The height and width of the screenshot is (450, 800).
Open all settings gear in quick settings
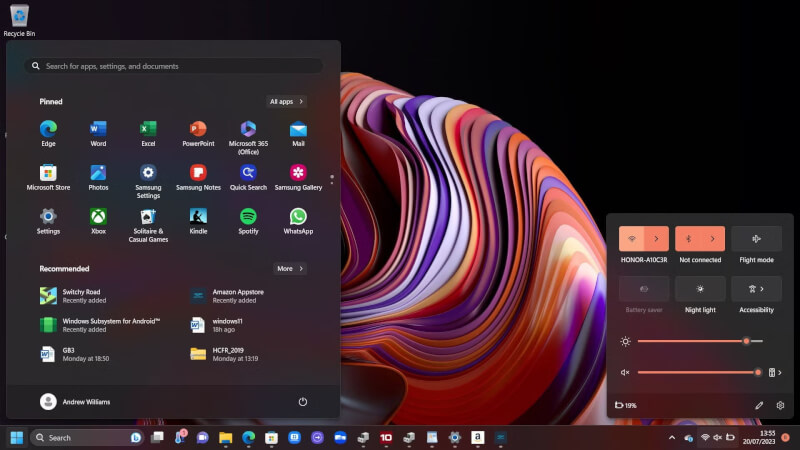[780, 405]
